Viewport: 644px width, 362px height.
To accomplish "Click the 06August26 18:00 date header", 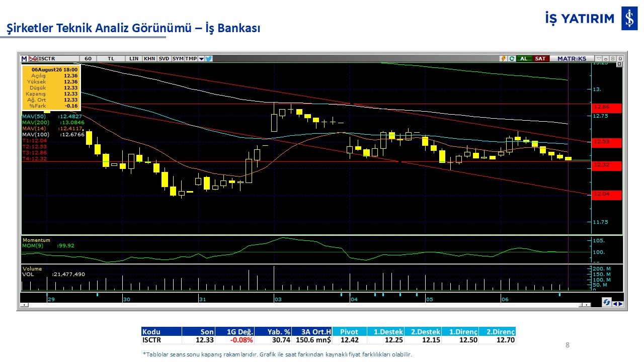I will pyautogui.click(x=54, y=69).
